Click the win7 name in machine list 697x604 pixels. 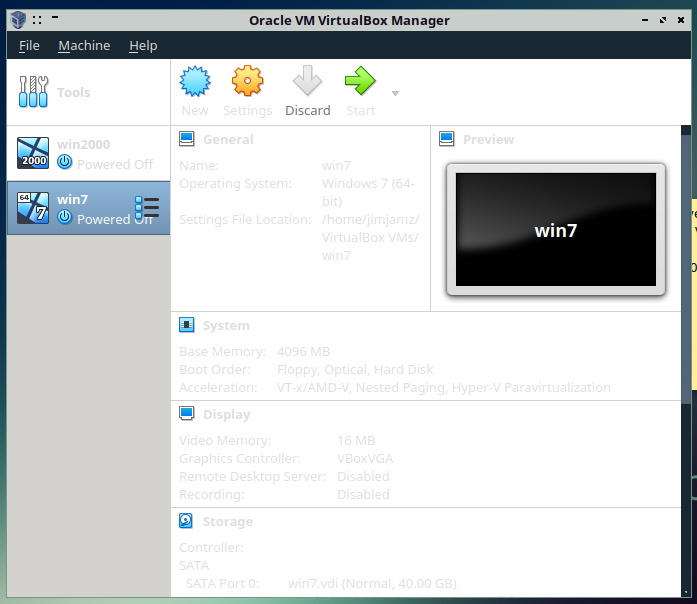coord(72,199)
